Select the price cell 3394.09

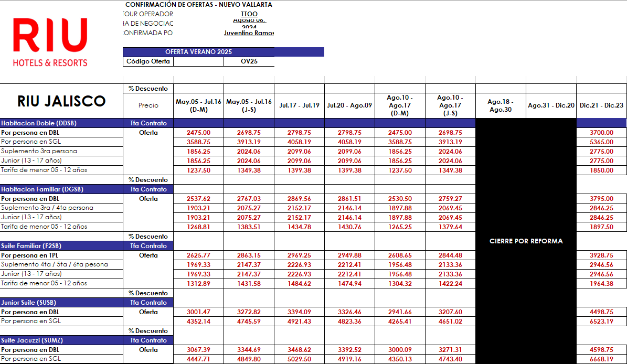pos(300,312)
